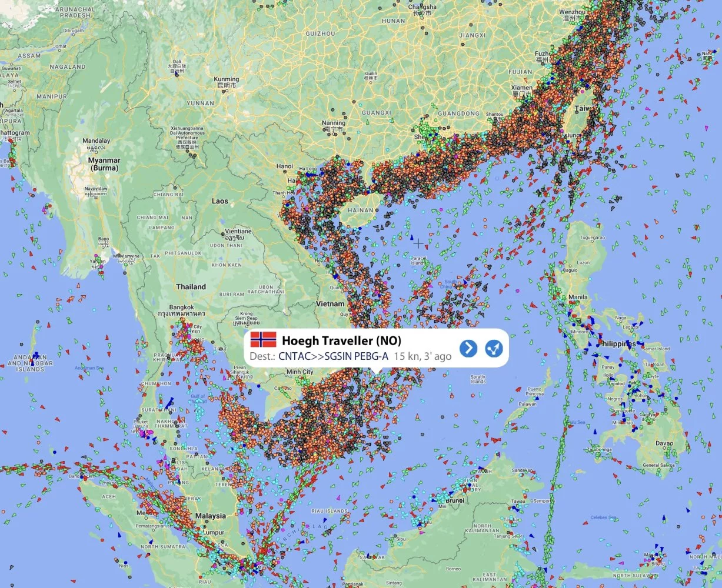This screenshot has width=722, height=588.
Task: Click the Myanmar (Burma) country label
Action: [104, 164]
